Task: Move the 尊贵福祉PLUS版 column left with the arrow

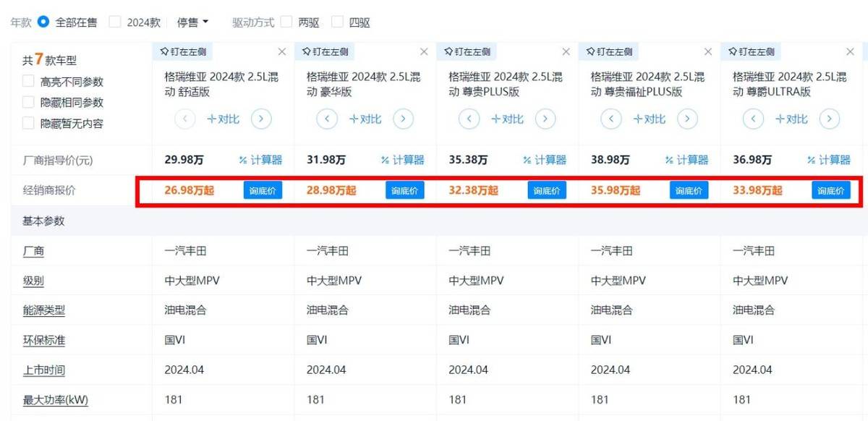Action: 611,119
